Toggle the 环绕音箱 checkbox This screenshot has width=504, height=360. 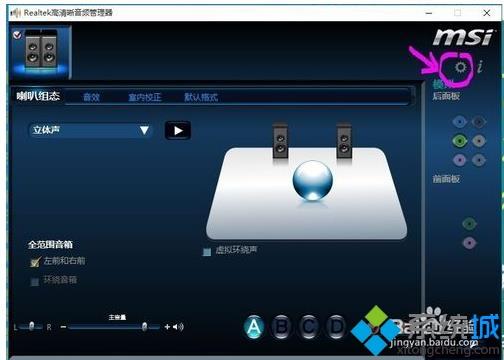tap(35, 282)
